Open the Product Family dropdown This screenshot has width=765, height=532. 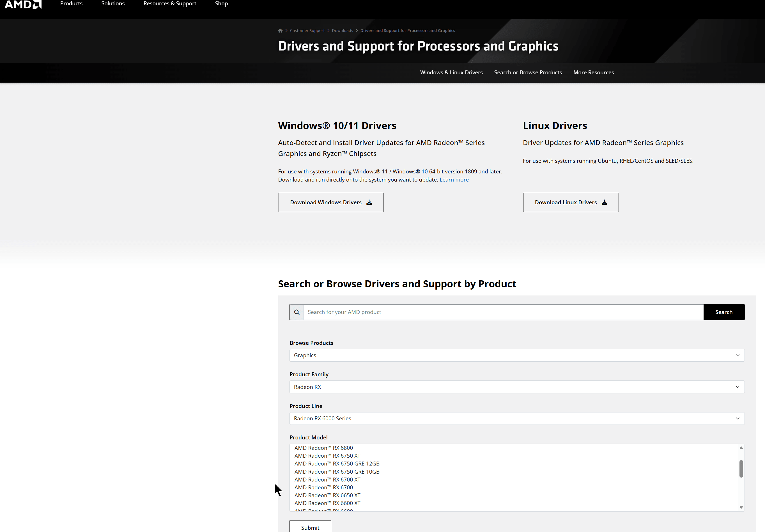coord(517,387)
